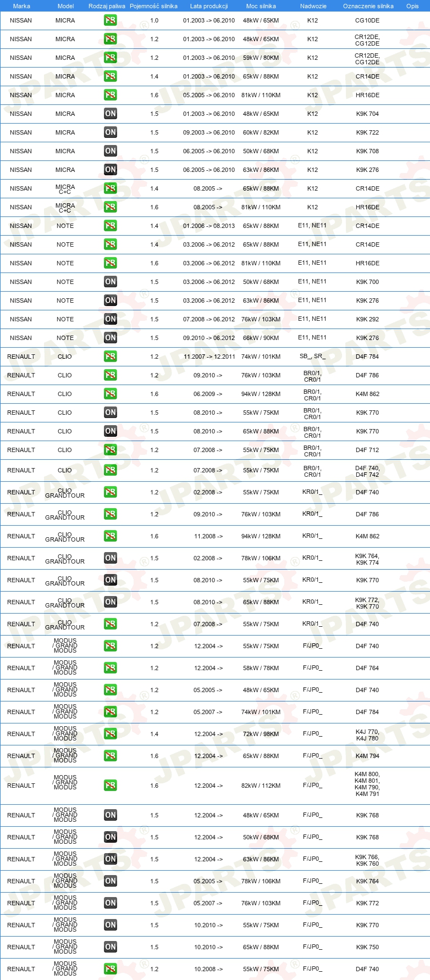
Task: Select production years 07.2008 -> 06.2012
Action: (x=209, y=319)
